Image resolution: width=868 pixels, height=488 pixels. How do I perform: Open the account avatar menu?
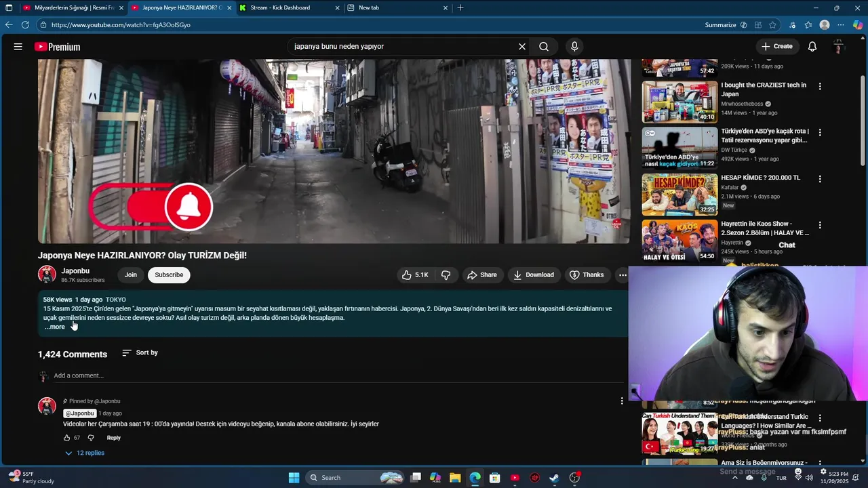pos(839,47)
